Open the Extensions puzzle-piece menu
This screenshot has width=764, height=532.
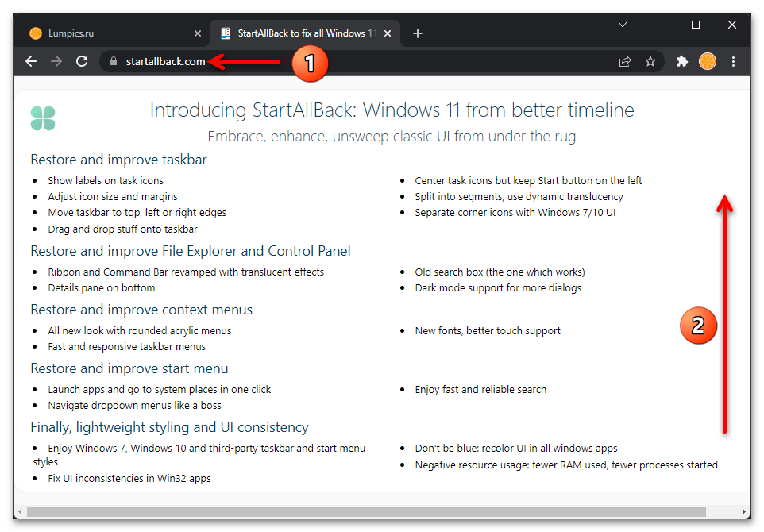[681, 61]
